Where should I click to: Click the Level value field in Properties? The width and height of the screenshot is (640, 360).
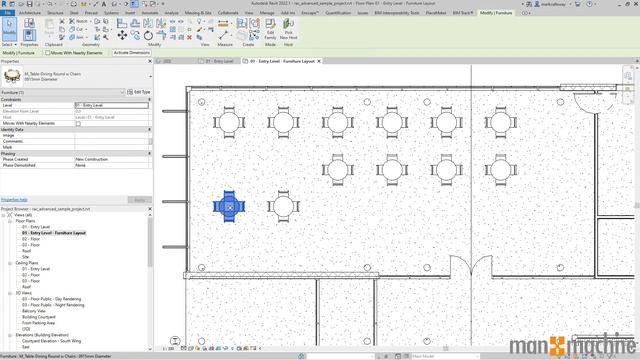pyautogui.click(x=111, y=105)
